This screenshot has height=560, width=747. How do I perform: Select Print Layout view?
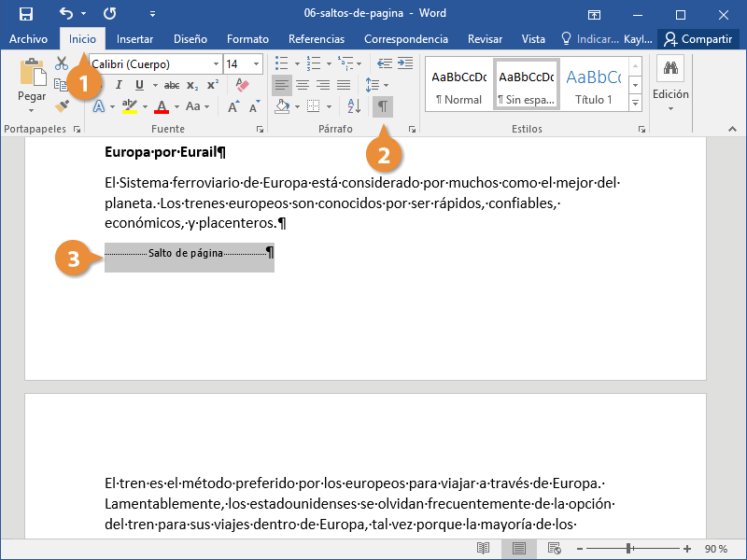pyautogui.click(x=519, y=549)
